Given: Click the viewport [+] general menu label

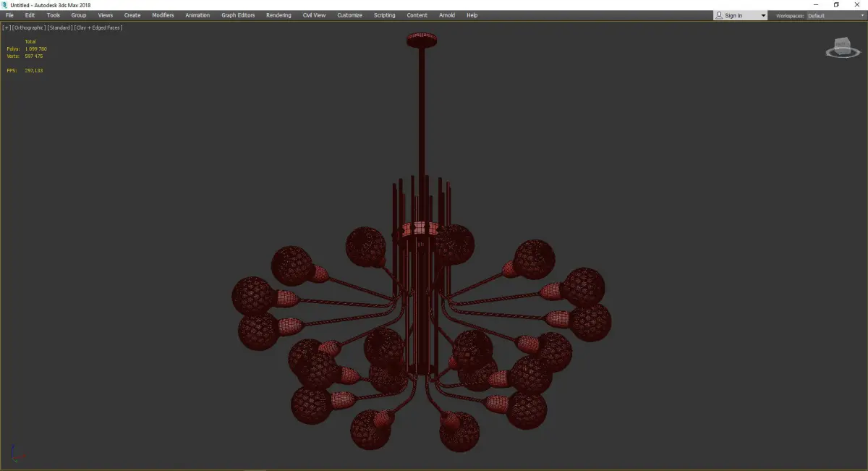Looking at the screenshot, I should [7, 27].
